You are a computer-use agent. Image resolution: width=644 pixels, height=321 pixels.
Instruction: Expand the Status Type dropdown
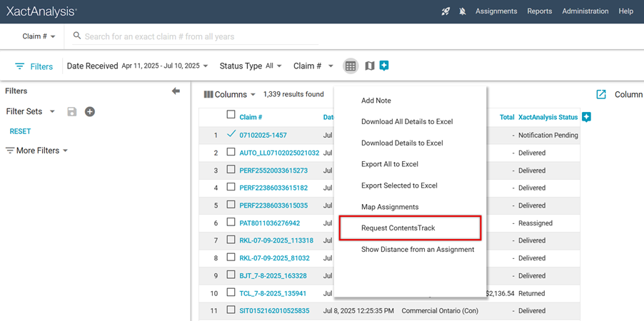pos(251,66)
